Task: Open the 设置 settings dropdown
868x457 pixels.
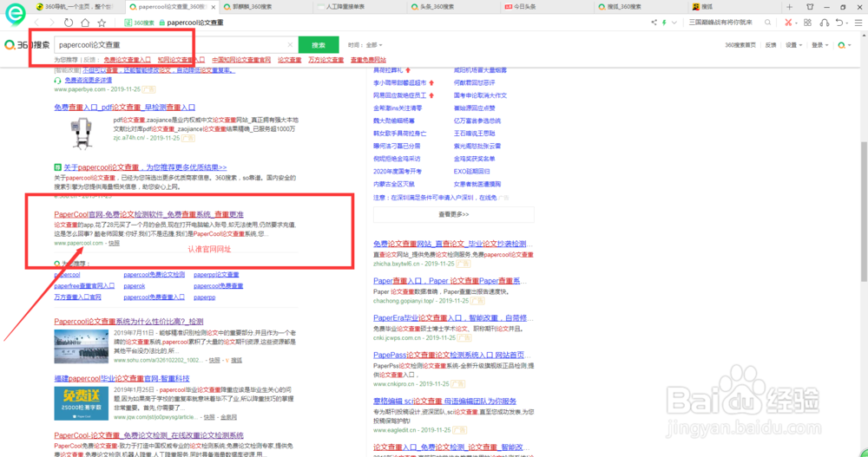Action: click(x=793, y=45)
